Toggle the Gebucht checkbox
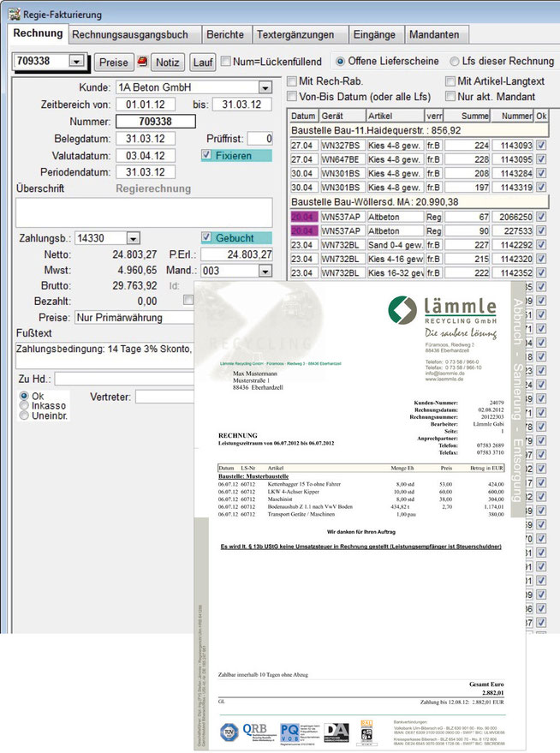Image resolution: width=560 pixels, height=753 pixels. [x=206, y=237]
